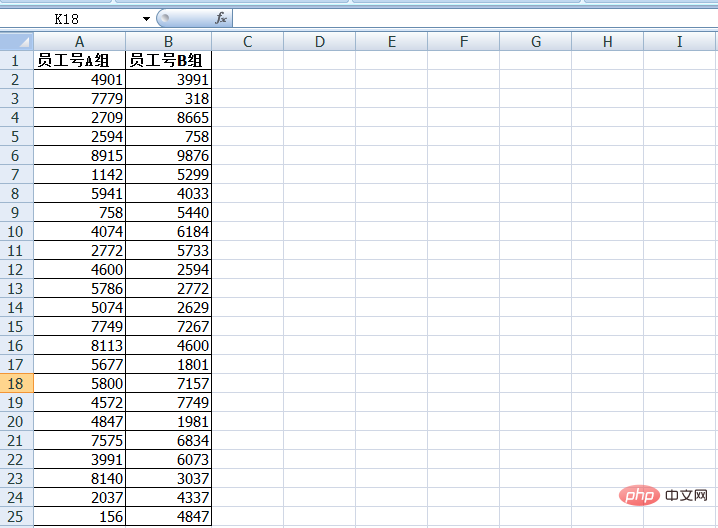Click inside the formula bar input
The width and height of the screenshot is (718, 528).
click(x=475, y=19)
